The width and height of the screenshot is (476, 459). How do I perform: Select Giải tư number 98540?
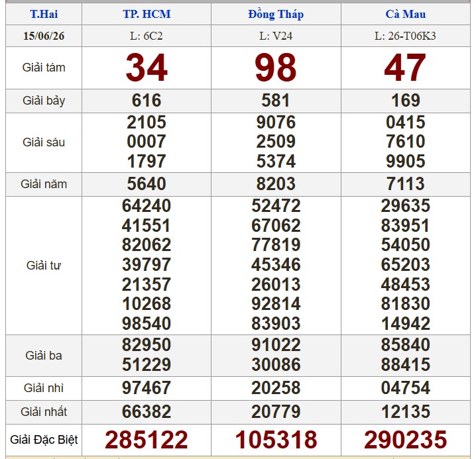click(x=147, y=324)
